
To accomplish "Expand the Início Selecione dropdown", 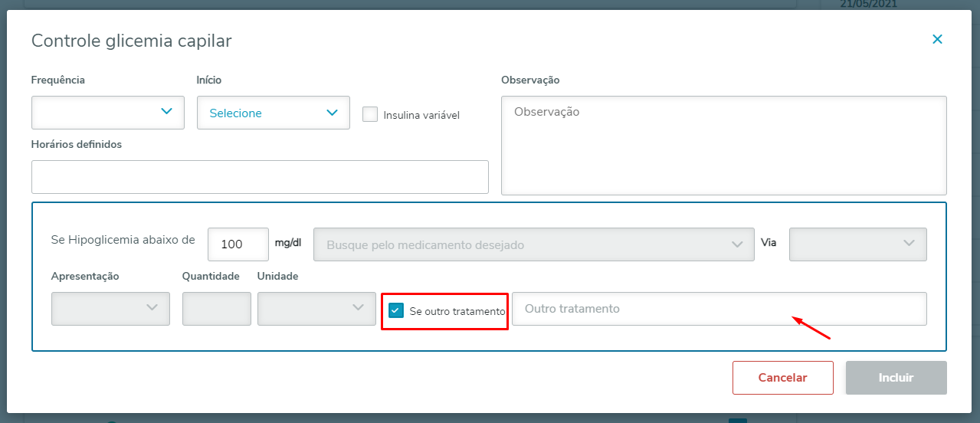I will coord(273,113).
